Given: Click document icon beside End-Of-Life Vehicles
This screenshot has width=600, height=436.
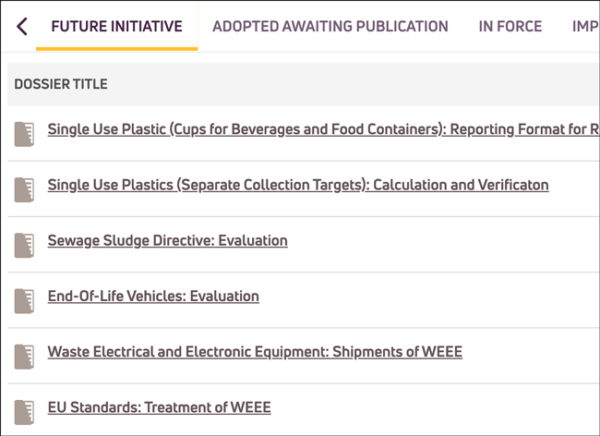Looking at the screenshot, I should [x=25, y=301].
